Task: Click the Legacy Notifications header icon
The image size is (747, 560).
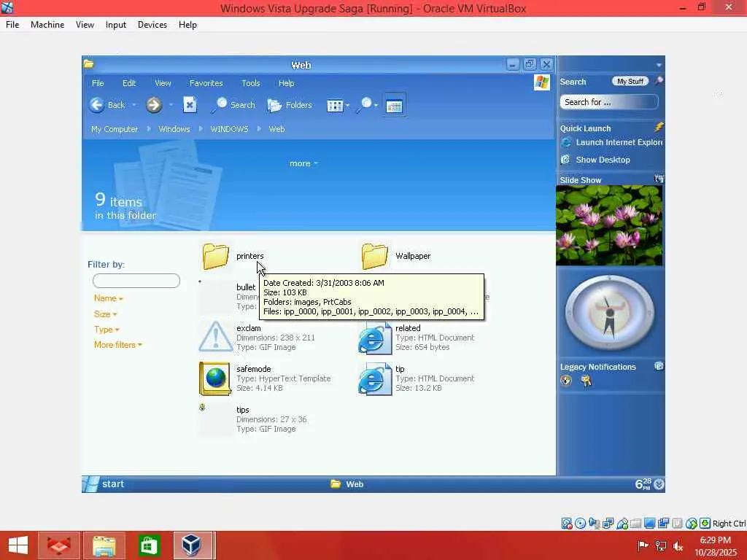Action: pos(659,366)
